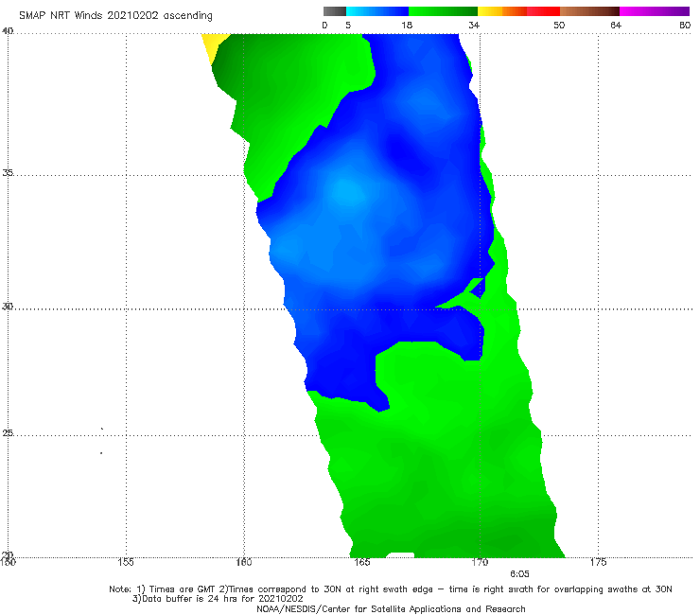The height and width of the screenshot is (615, 700).
Task: Click the magenta-purple segment of the color bar
Action: (x=655, y=11)
